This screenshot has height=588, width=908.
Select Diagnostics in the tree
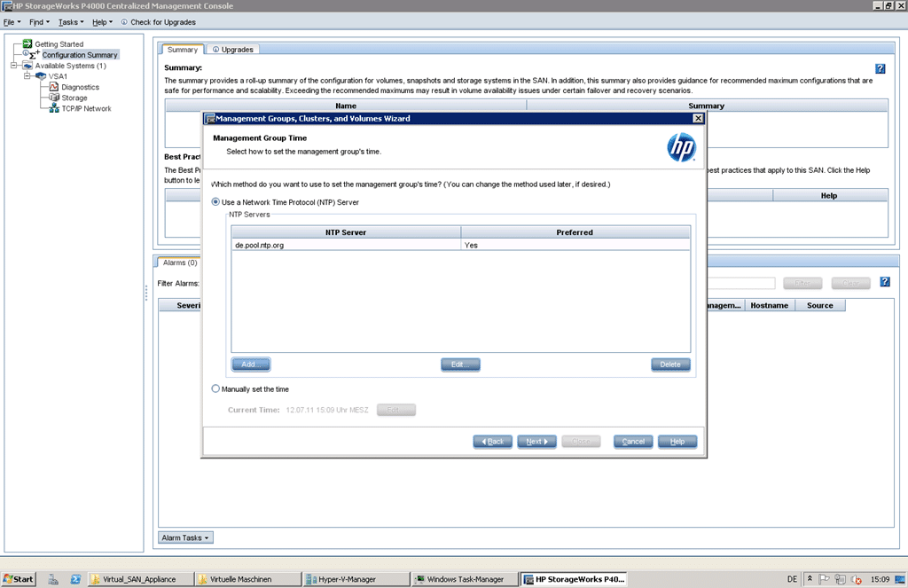(81, 87)
